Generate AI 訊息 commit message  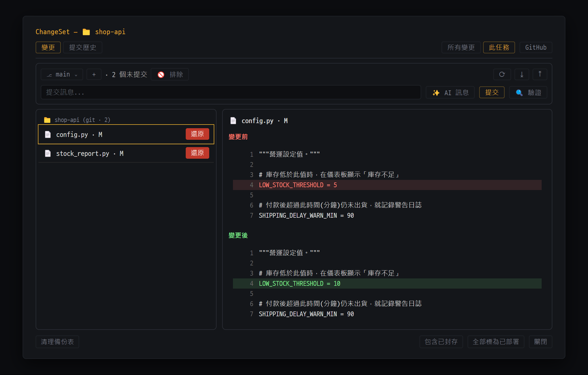pos(450,92)
